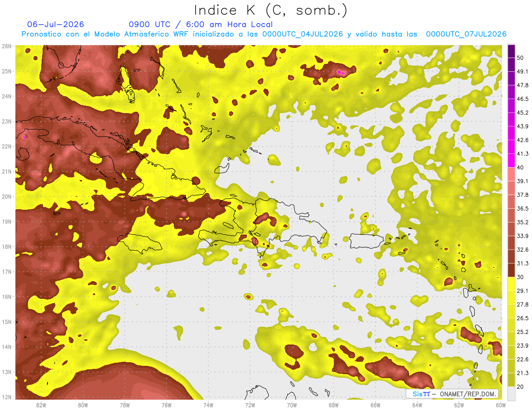Viewport: 532px width, 411px height.
Task: Click the color bar value 20
Action: (521, 387)
